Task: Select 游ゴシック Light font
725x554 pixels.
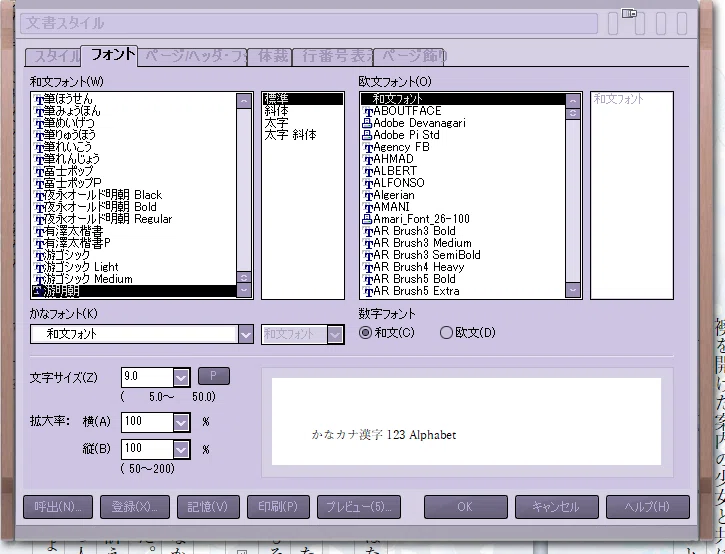Action: click(x=134, y=267)
